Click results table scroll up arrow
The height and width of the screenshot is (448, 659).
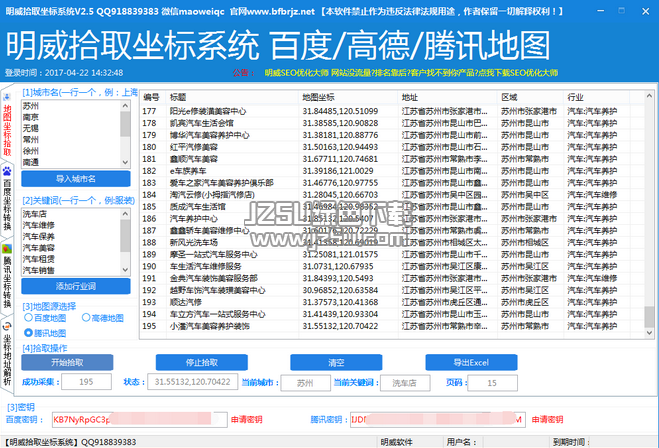point(649,96)
